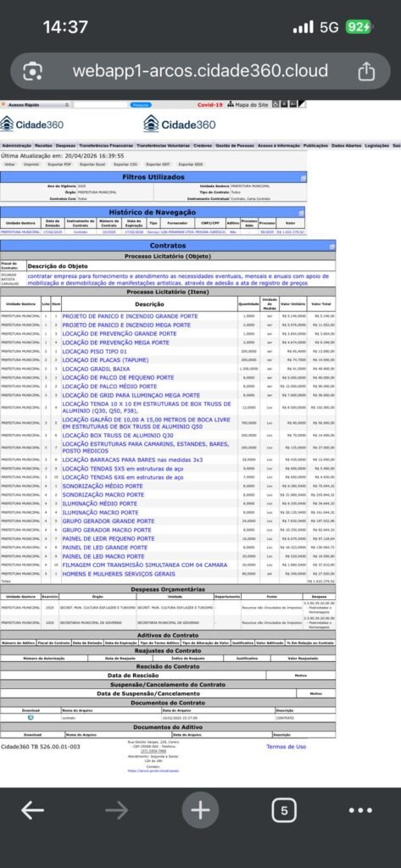401x868 pixels.
Task: Open the browser more options menu
Action: click(x=360, y=810)
